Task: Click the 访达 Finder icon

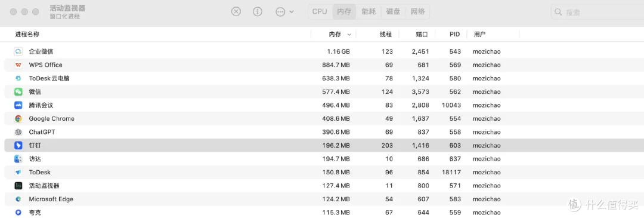Action: click(x=18, y=159)
